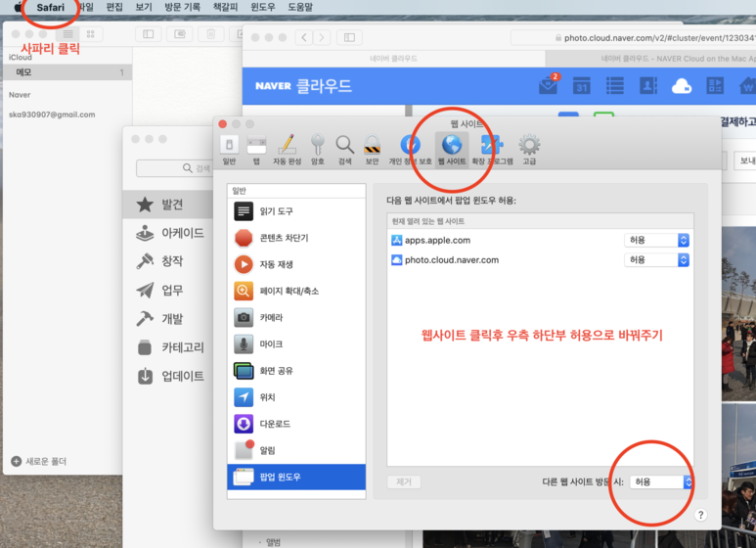Viewport: 756px width, 548px height.
Task: Open the 방문 기록 menu
Action: [182, 7]
